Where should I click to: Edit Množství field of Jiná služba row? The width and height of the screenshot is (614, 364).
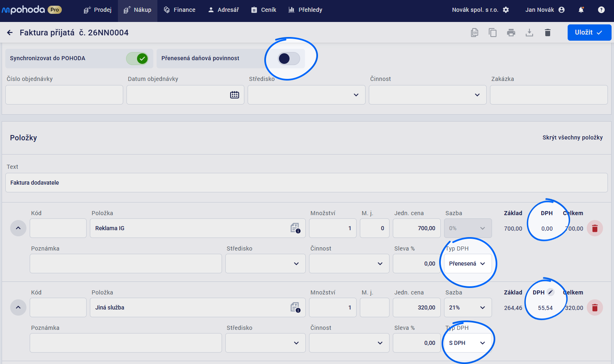[x=333, y=307]
